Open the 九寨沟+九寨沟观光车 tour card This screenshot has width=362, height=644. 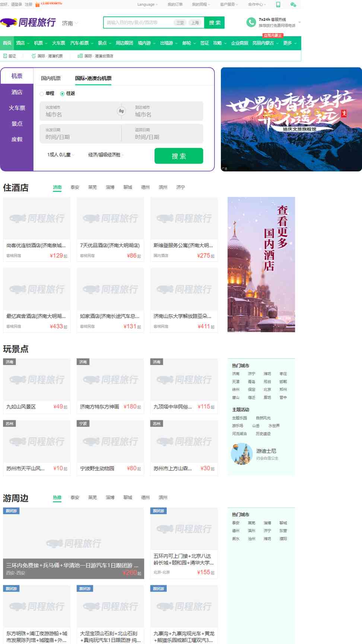(x=184, y=614)
